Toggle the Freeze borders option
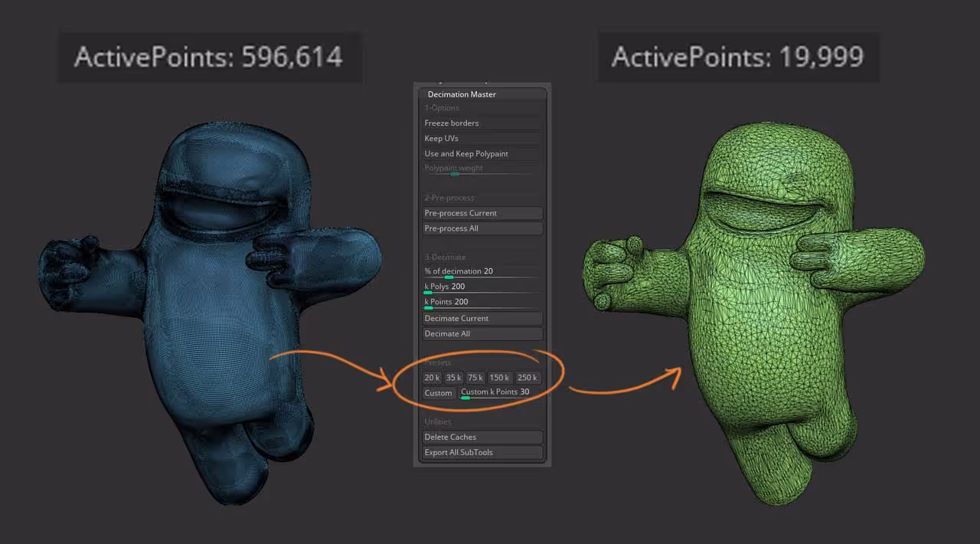The height and width of the screenshot is (544, 980). [x=482, y=123]
